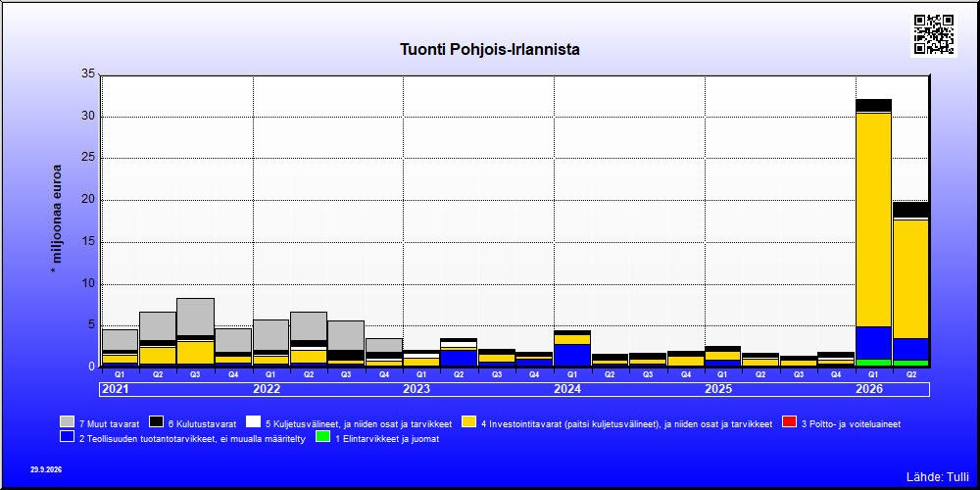This screenshot has width=980, height=490.
Task: Click the blue '2 Teollisuuden tuotantotarvikkeet' swatch
Action: (x=68, y=438)
